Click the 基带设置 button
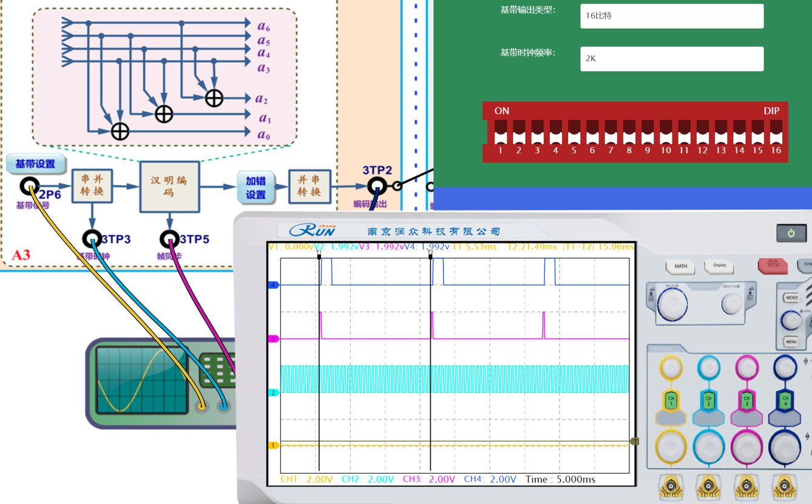Viewport: 812px width, 504px height. coord(36,164)
